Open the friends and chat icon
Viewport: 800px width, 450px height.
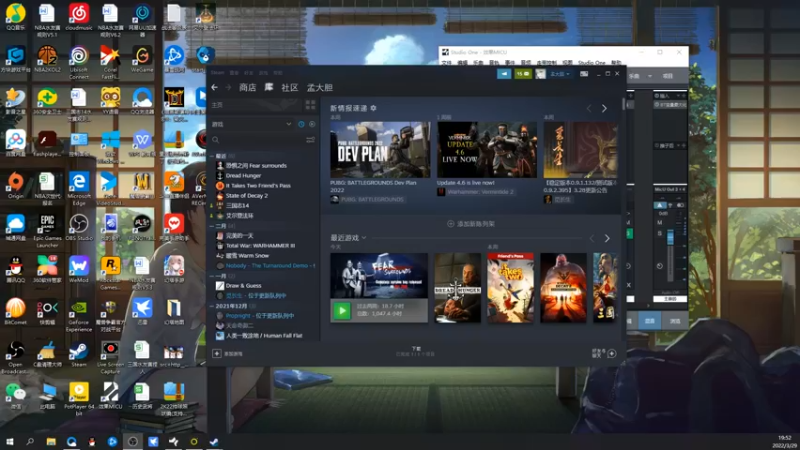[x=612, y=354]
